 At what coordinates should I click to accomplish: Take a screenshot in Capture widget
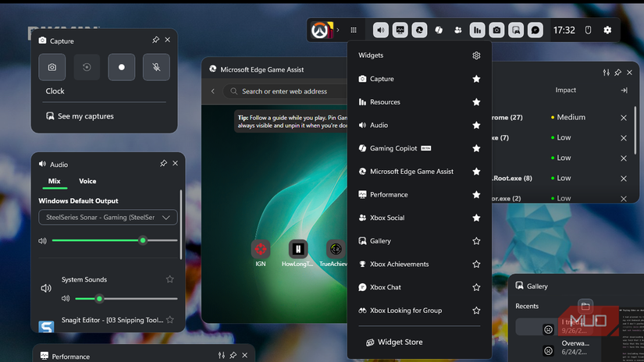[x=52, y=67]
